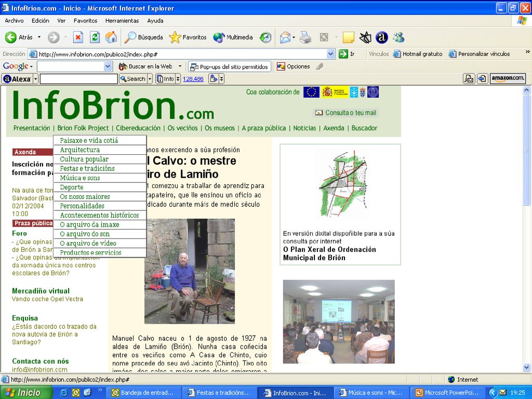Screen dimensions: 532x399
Task: Click the Alexa Info button
Action: coord(166,79)
